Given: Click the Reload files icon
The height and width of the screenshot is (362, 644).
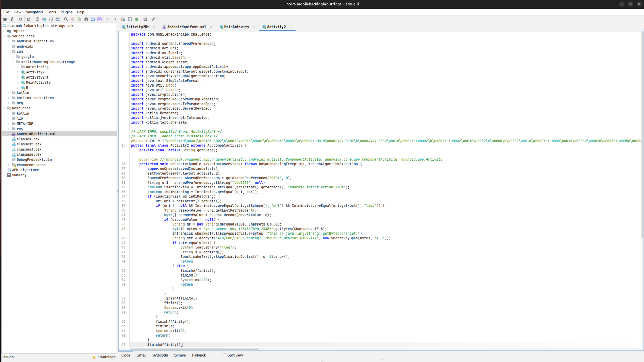Looking at the screenshot, I should tap(20, 19).
